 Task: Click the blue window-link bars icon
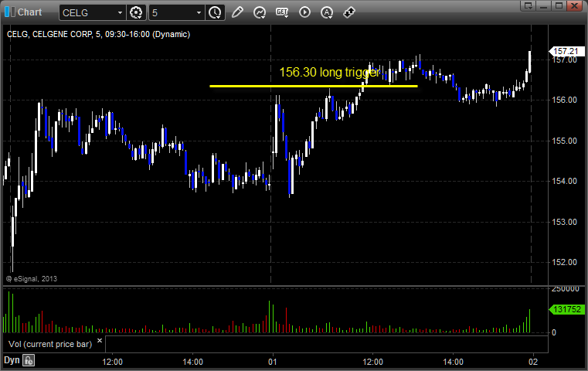pyautogui.click(x=10, y=12)
